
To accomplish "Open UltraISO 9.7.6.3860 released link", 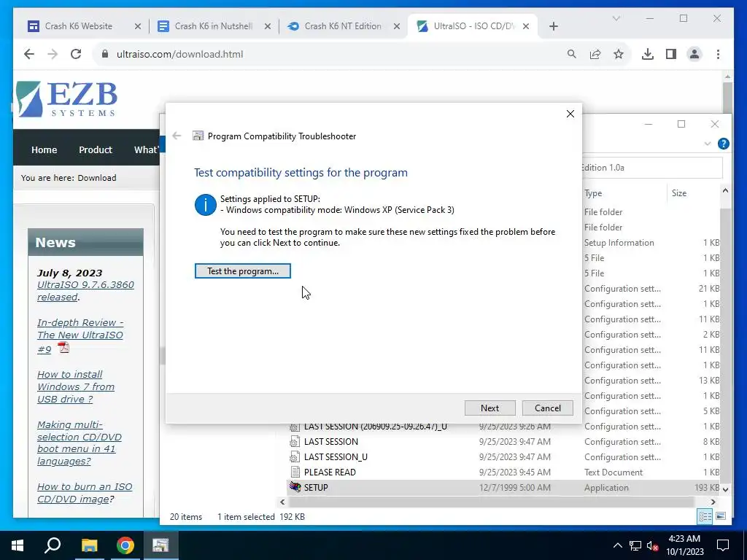I will 85,290.
